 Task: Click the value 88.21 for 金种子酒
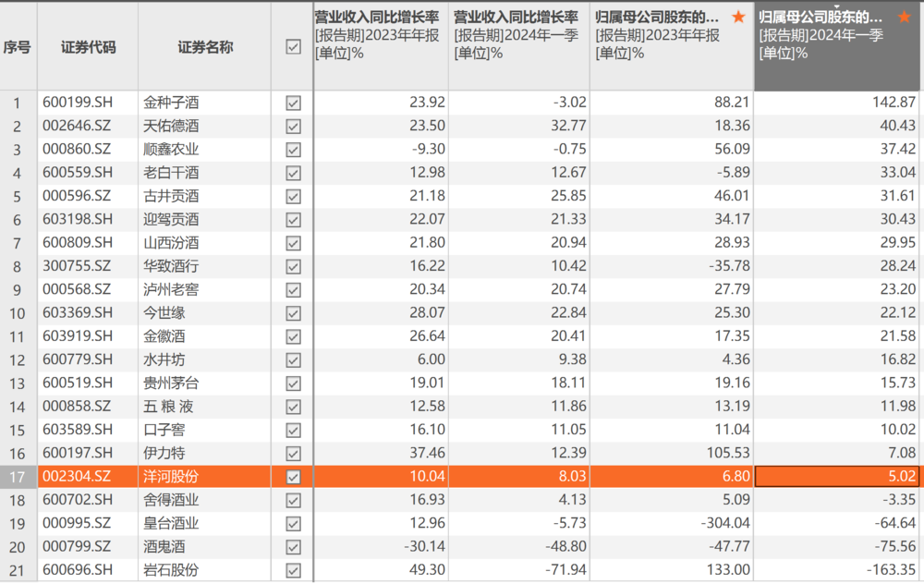coord(732,102)
